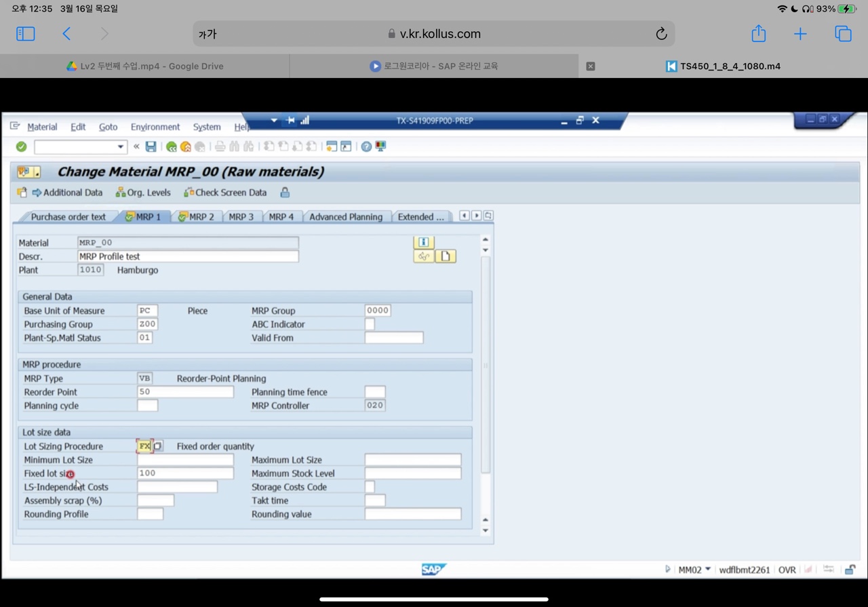
Task: Open the command field dropdown arrow
Action: pos(120,146)
